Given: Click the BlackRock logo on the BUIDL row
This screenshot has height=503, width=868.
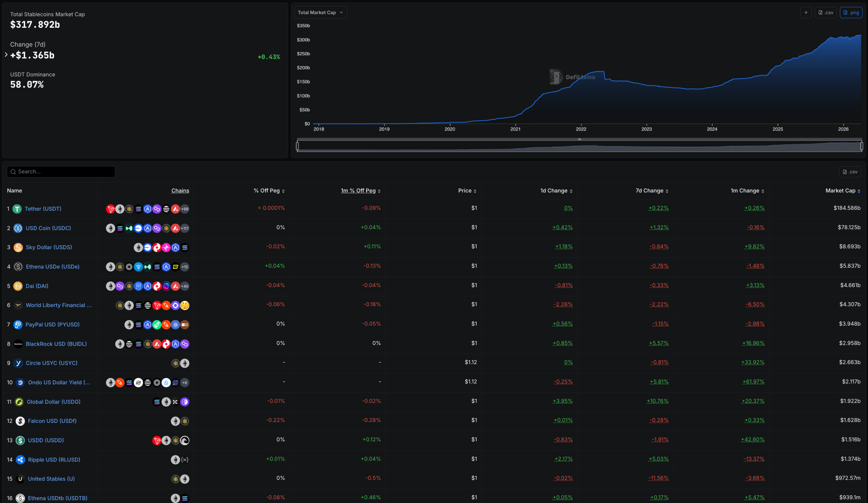Looking at the screenshot, I should (x=18, y=344).
